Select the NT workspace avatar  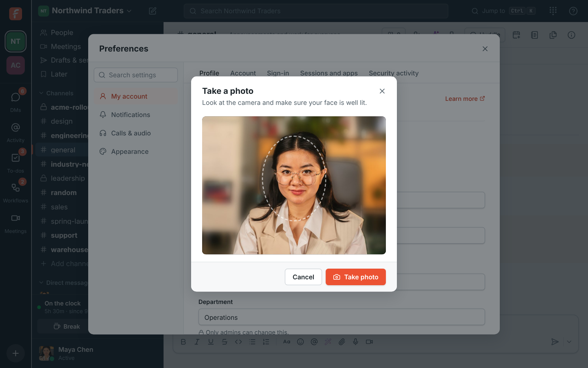coord(15,41)
